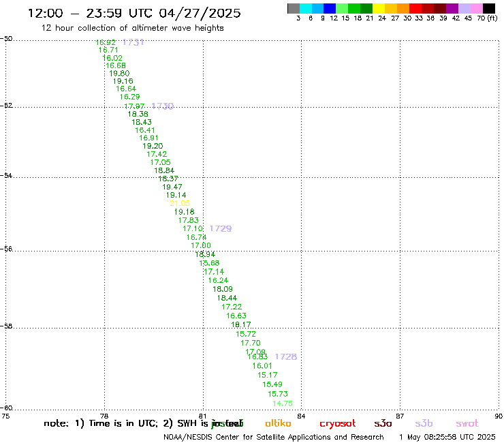The height and width of the screenshot is (443, 504).
Task: Select the red cryosat satellite label
Action: pos(338,424)
